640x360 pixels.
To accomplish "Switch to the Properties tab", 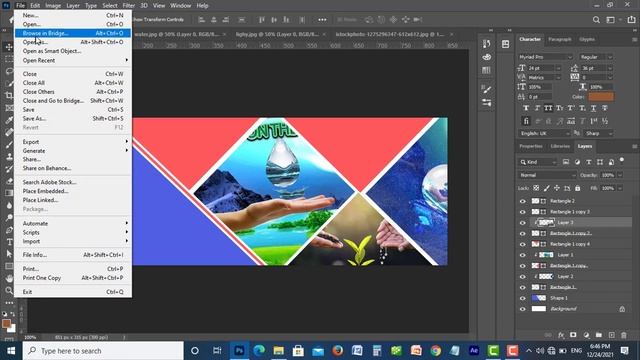I will pyautogui.click(x=531, y=146).
